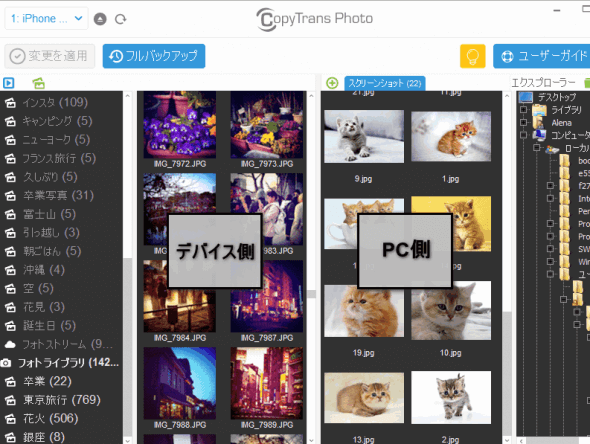
Task: Select photo thumbnail IMG_7989.JPG
Action: click(x=267, y=383)
